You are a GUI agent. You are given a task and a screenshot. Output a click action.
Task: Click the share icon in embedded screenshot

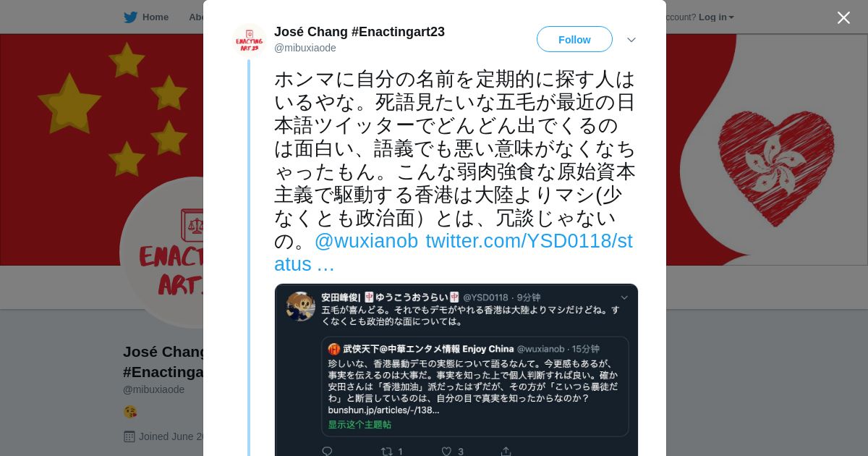click(x=506, y=452)
